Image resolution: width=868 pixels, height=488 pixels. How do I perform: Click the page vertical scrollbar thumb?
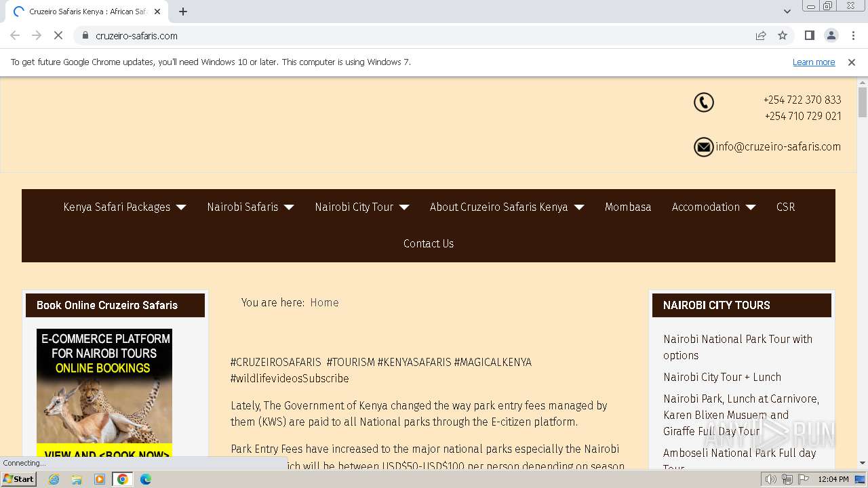tap(863, 102)
